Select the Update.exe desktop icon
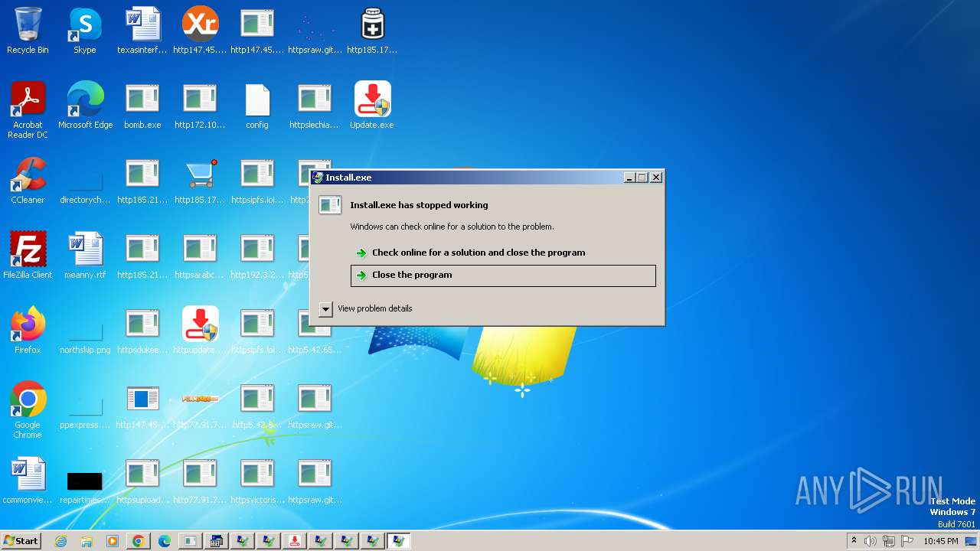 [372, 106]
